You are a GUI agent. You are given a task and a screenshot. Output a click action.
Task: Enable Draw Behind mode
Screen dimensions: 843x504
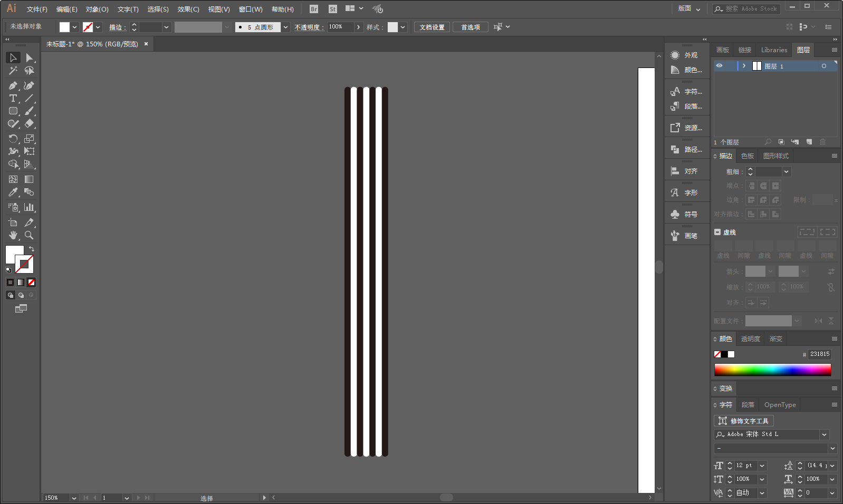(x=21, y=295)
